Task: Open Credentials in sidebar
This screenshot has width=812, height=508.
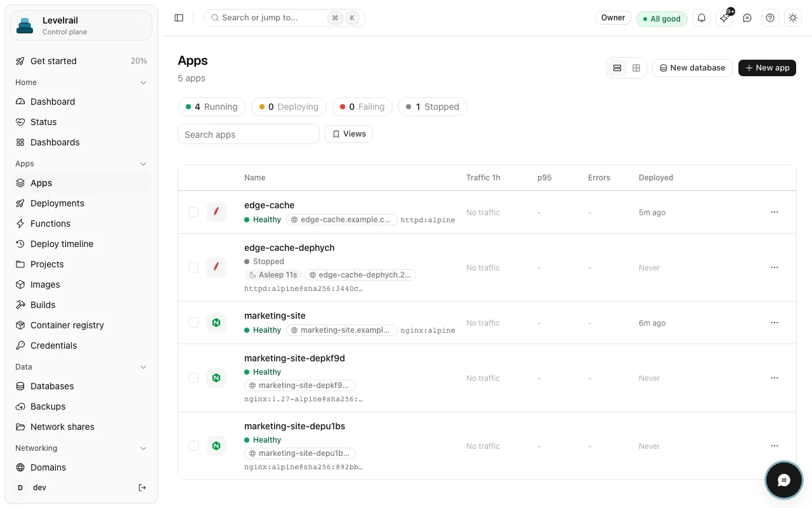Action: [x=81, y=345]
